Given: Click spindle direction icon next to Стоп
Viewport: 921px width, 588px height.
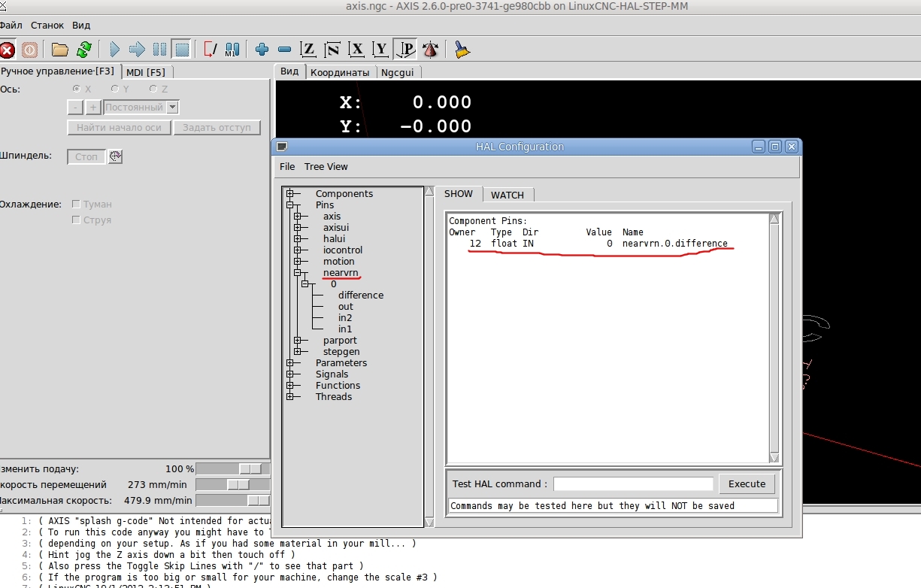Looking at the screenshot, I should (x=115, y=156).
